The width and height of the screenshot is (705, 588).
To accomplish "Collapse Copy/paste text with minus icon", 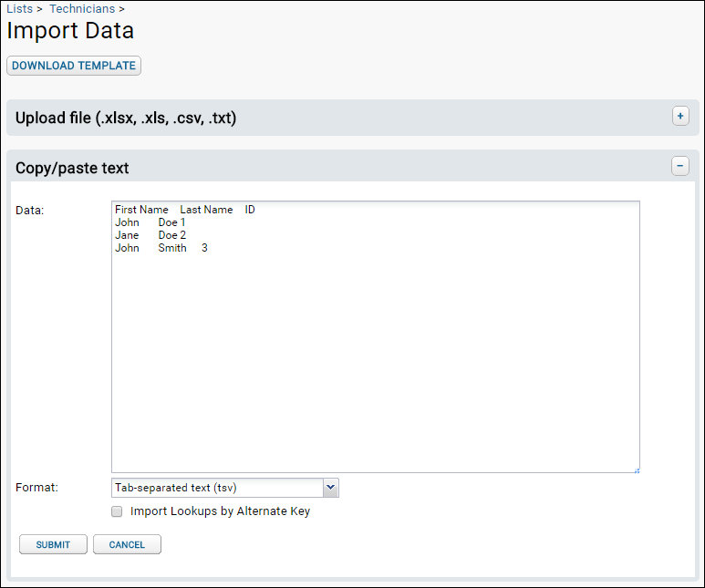I will (x=680, y=166).
